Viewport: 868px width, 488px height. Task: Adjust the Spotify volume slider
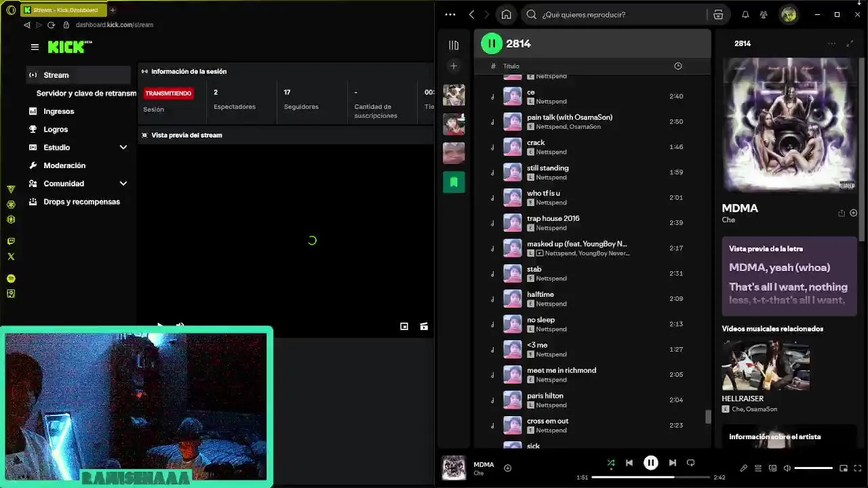[x=813, y=468]
